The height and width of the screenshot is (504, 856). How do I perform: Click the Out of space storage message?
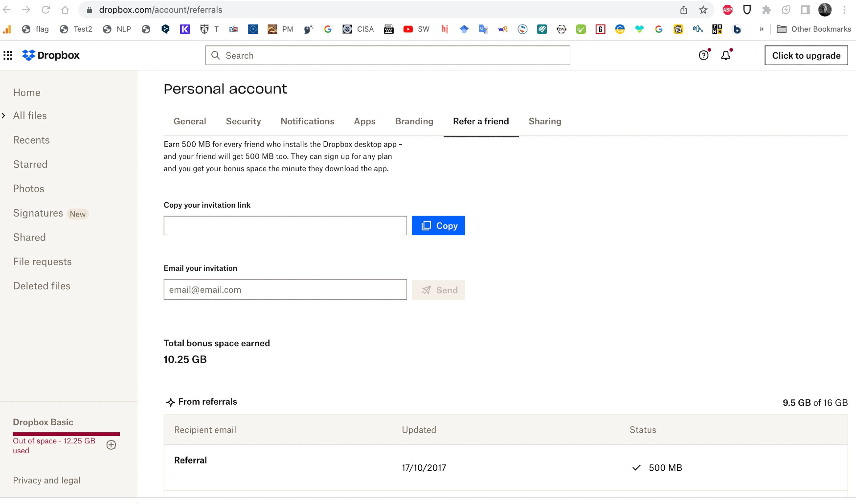point(54,446)
